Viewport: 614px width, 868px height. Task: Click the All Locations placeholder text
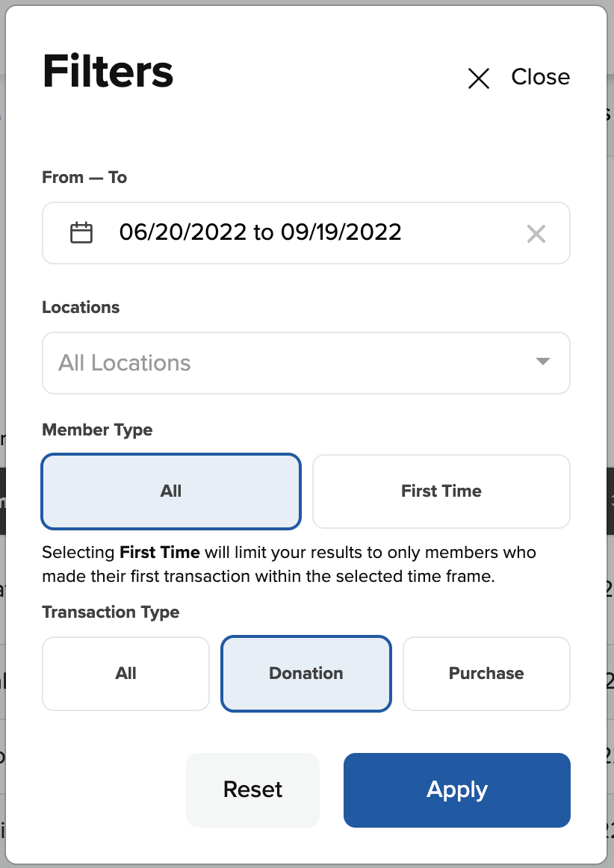tap(125, 363)
